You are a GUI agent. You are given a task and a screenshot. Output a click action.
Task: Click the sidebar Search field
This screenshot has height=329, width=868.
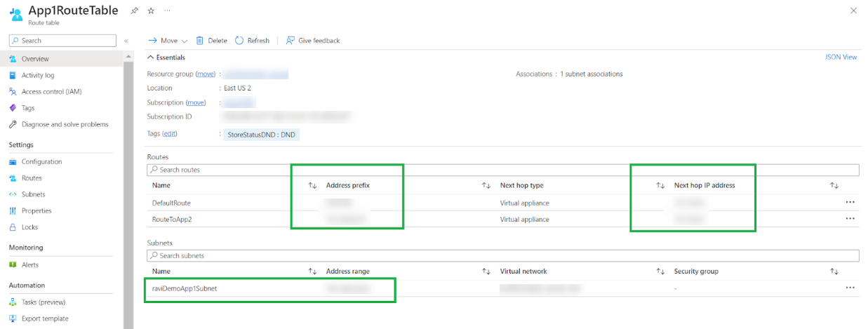coord(64,41)
